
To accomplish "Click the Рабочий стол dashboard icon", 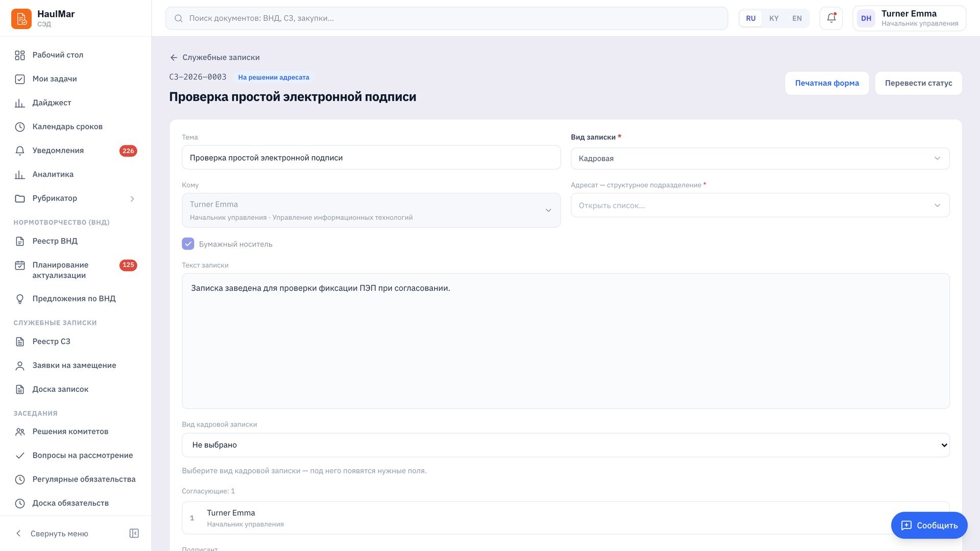I will tap(20, 55).
